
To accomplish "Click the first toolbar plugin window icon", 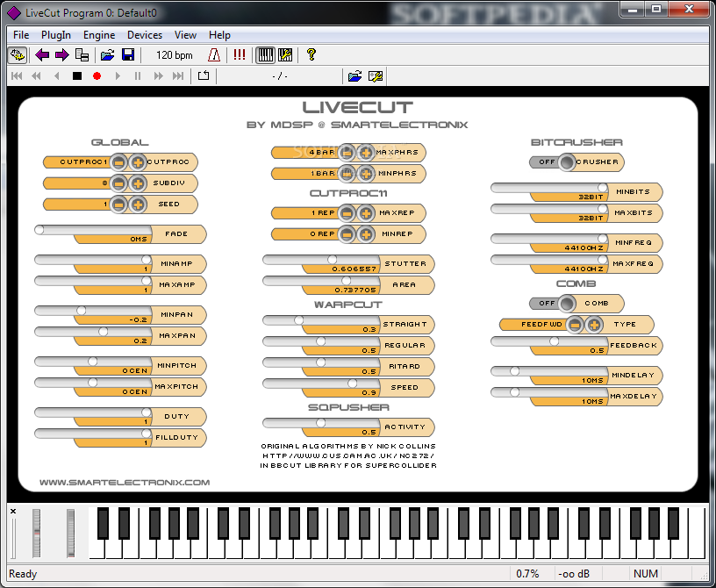I will point(18,55).
